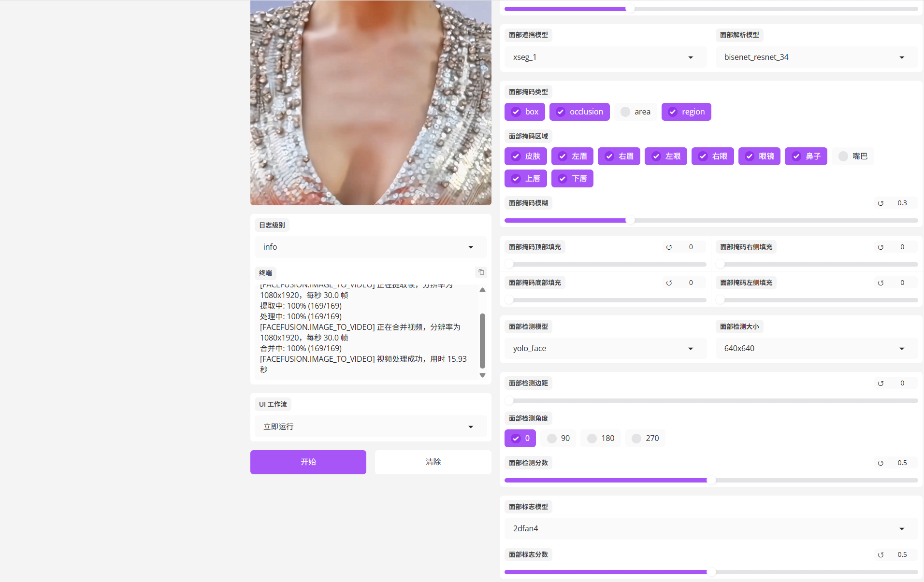924x582 pixels.
Task: Select the 90 degree face detection angle
Action: pyautogui.click(x=558, y=439)
